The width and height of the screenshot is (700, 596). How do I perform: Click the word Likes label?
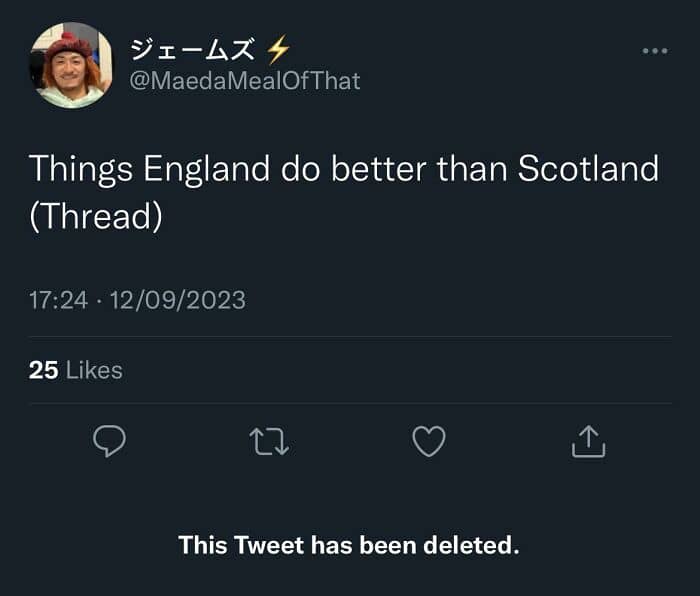point(94,370)
